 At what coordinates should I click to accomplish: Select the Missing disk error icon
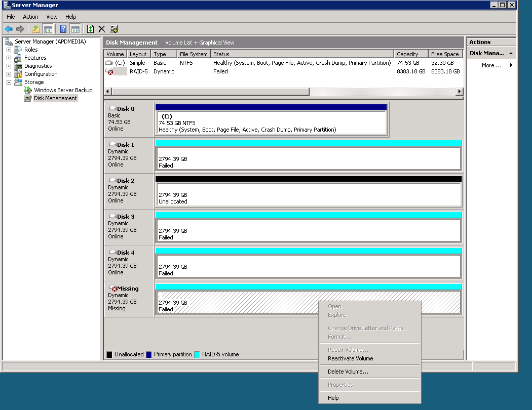click(113, 289)
